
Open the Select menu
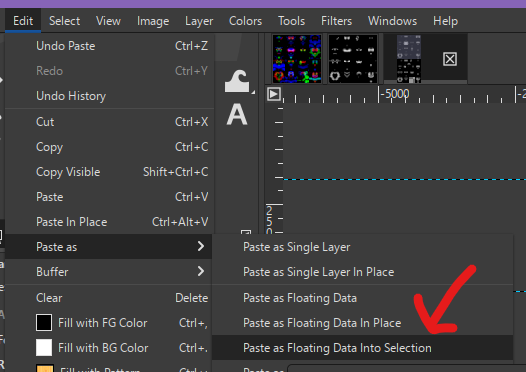click(64, 21)
